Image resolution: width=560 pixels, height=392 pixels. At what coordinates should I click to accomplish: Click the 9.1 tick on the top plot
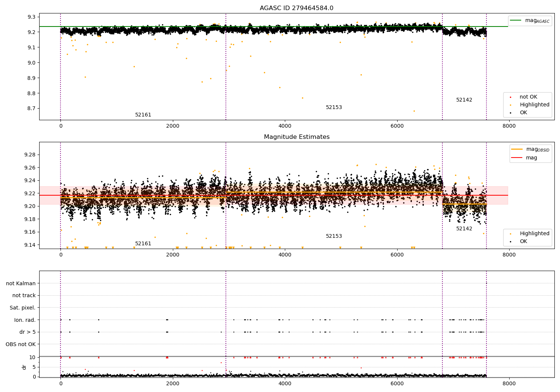point(31,47)
